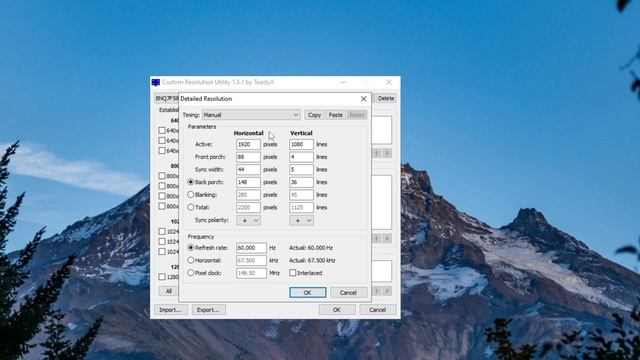This screenshot has height=360, width=640.
Task: Click the vertical Blanking field showing 45
Action: coord(301,195)
